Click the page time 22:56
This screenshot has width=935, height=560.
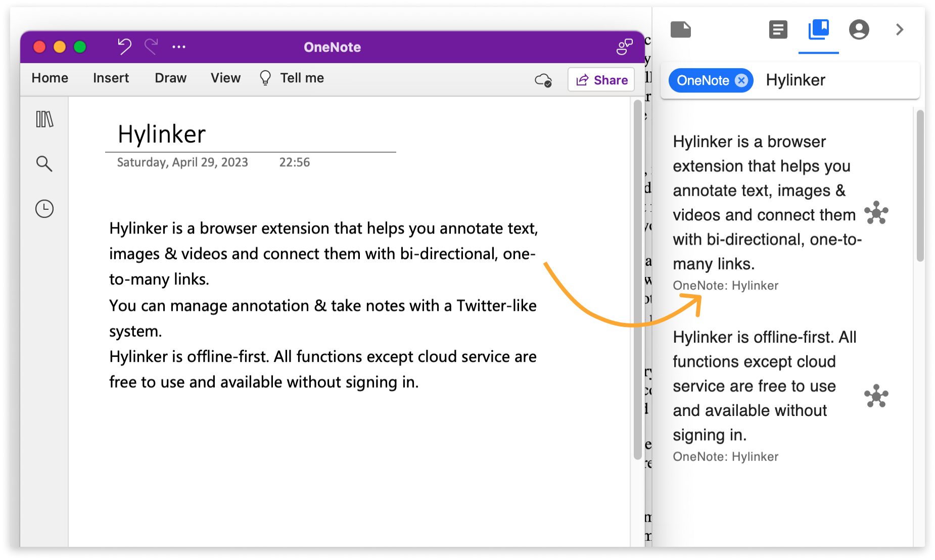pyautogui.click(x=295, y=162)
